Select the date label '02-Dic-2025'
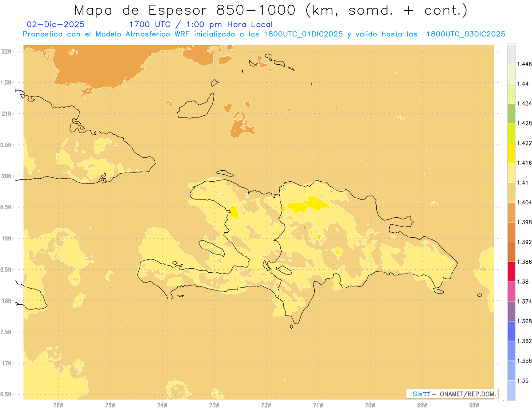The width and height of the screenshot is (532, 411). pyautogui.click(x=56, y=24)
